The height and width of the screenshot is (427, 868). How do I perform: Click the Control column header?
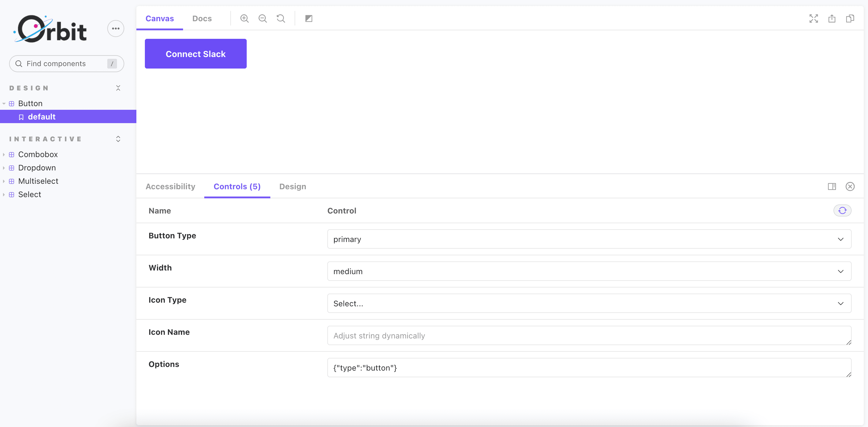(342, 211)
